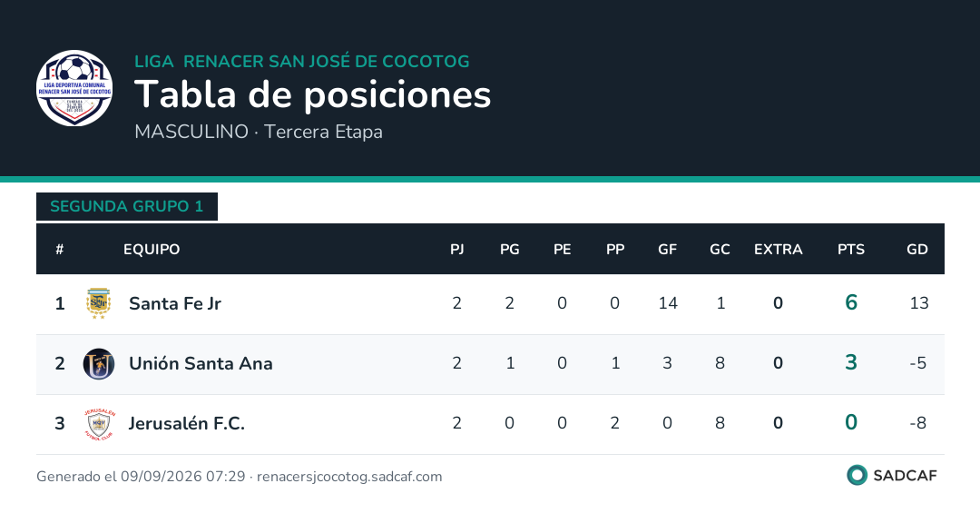This screenshot has height=523, width=980.
Task: Click the GF column header
Action: 667,250
